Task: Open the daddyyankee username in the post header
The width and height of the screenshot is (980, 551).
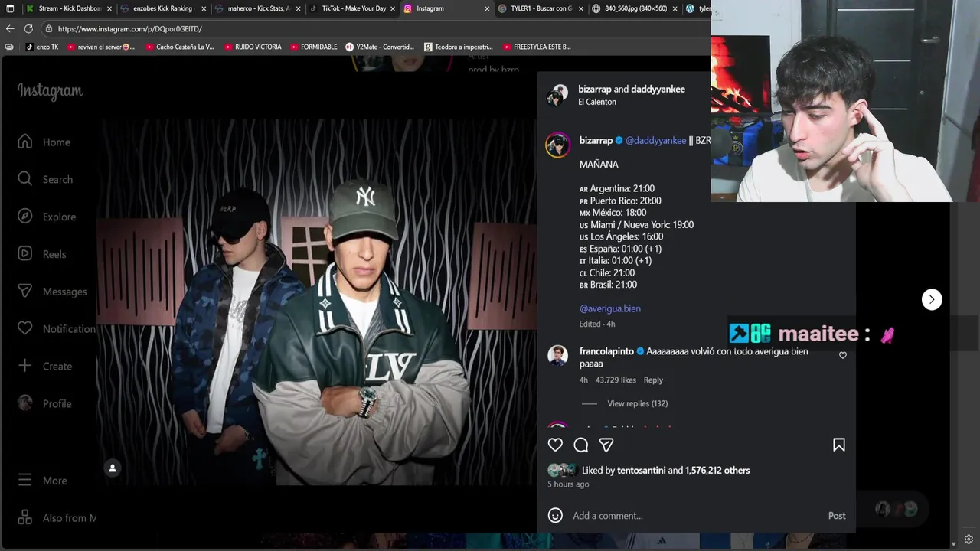Action: tap(658, 90)
